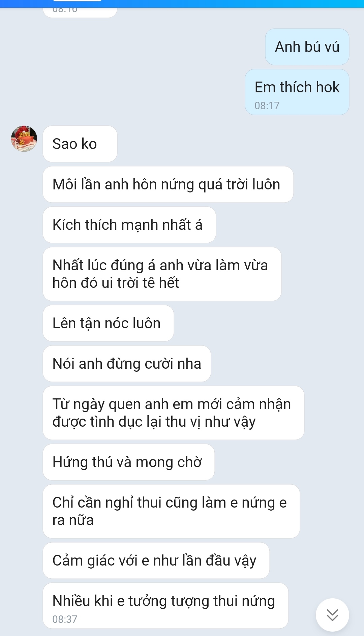Tap the blue header bar at the top

pos(182,4)
